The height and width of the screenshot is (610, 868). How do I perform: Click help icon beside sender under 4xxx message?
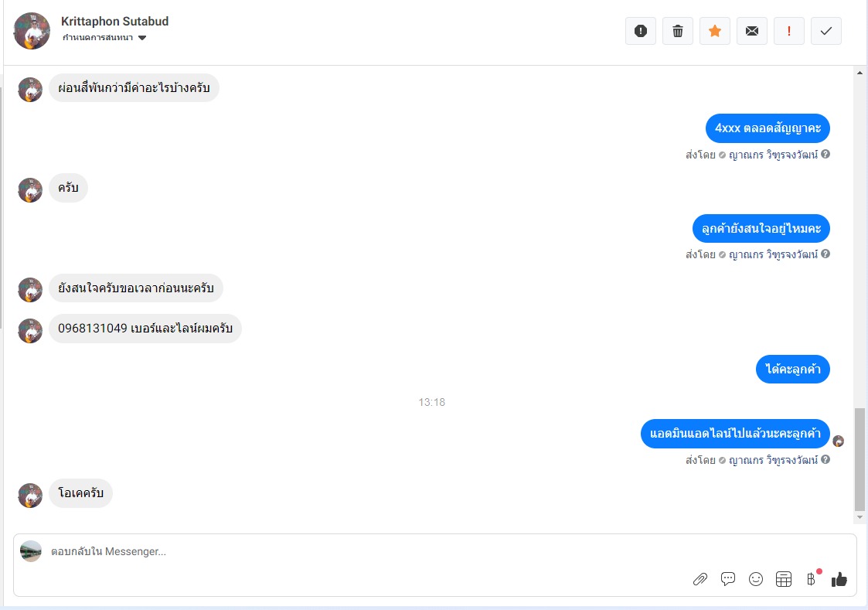825,155
